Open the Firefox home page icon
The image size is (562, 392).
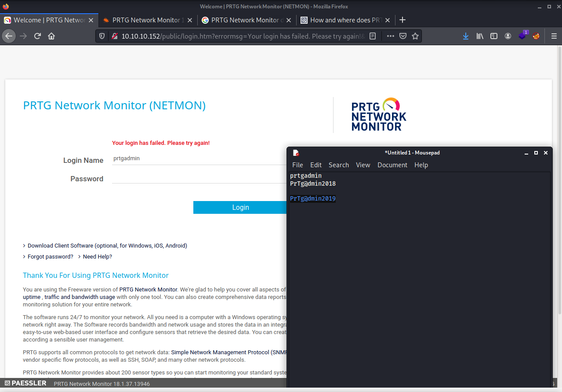click(51, 36)
